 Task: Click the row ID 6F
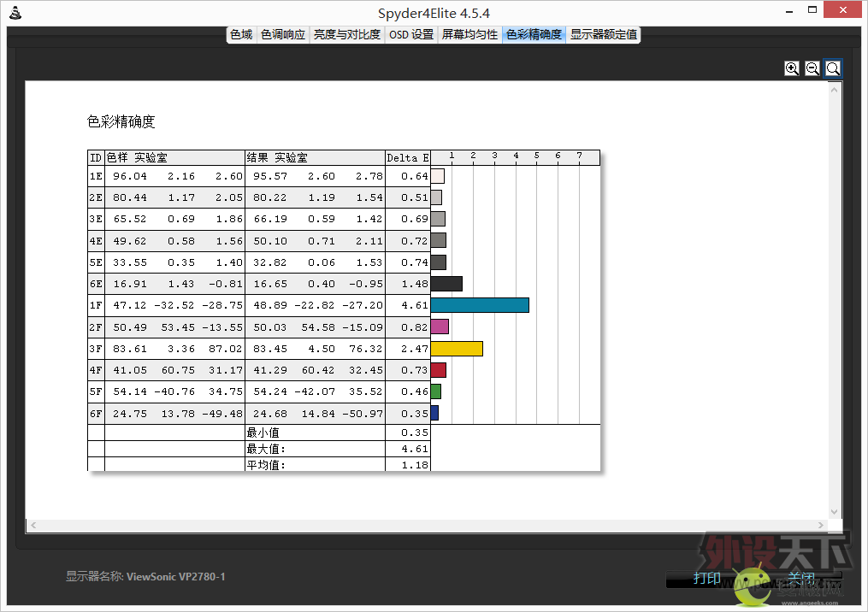point(96,414)
